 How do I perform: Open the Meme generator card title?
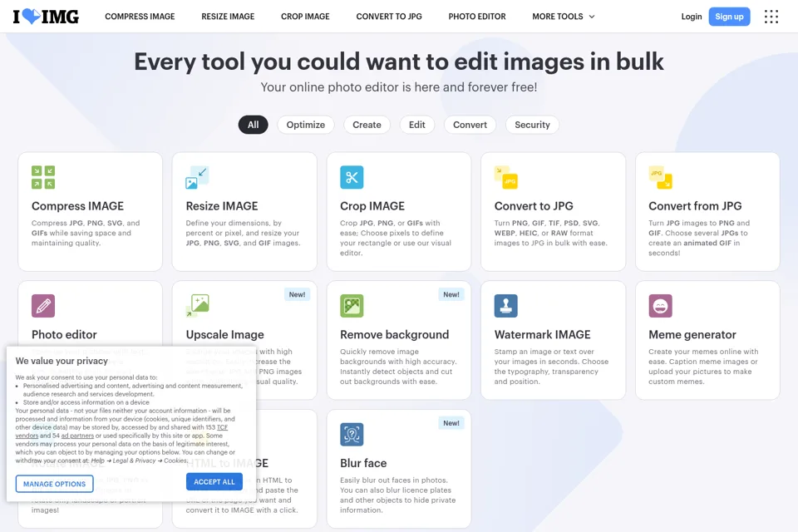[x=692, y=334]
